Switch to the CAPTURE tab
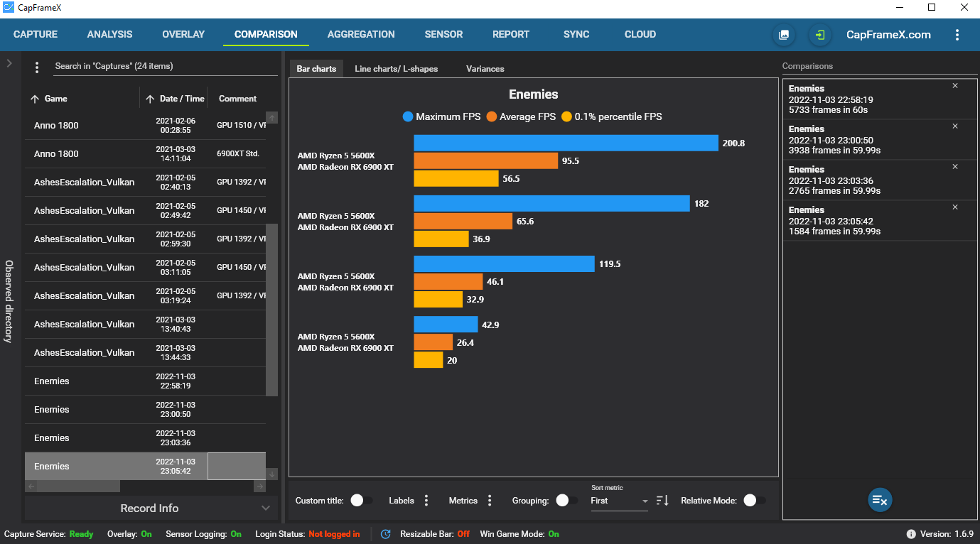Image resolution: width=980 pixels, height=544 pixels. point(36,34)
